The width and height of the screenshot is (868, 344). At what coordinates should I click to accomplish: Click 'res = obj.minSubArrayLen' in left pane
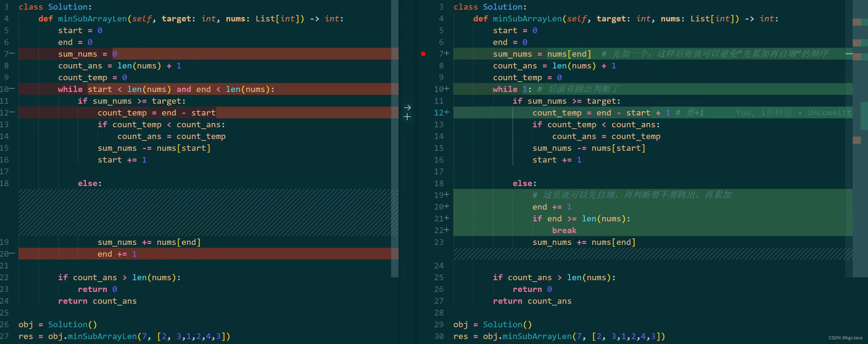pos(78,336)
